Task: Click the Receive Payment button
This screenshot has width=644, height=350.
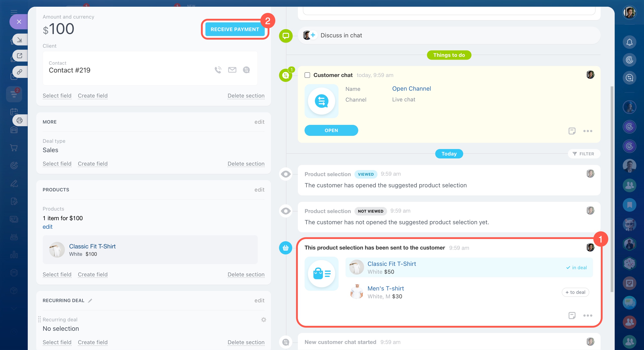Action: [235, 29]
